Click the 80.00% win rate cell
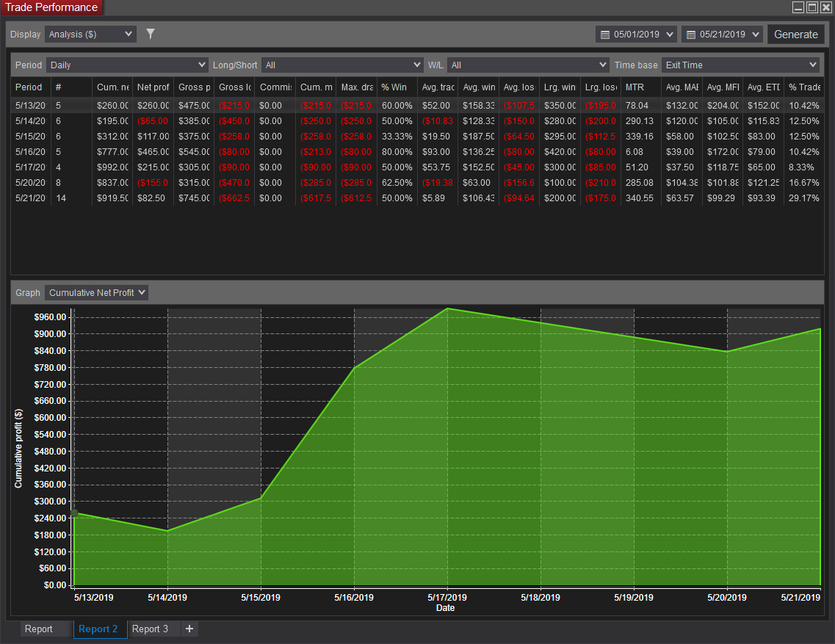Viewport: 835px width, 644px height. coord(397,152)
